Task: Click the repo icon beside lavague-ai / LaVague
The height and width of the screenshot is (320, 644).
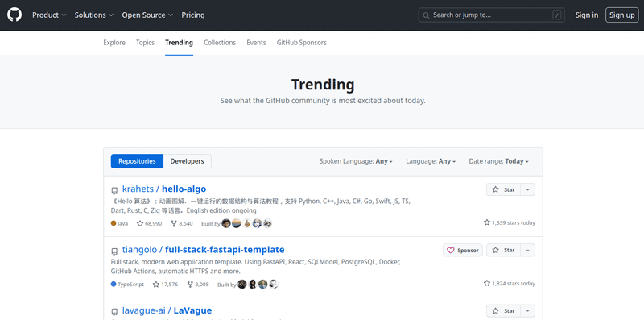Action: point(114,312)
